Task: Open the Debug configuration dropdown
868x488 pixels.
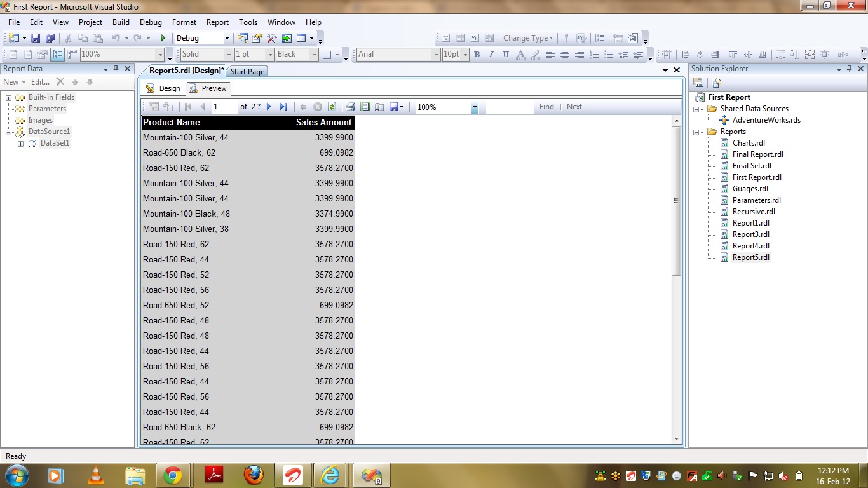Action: pos(227,38)
